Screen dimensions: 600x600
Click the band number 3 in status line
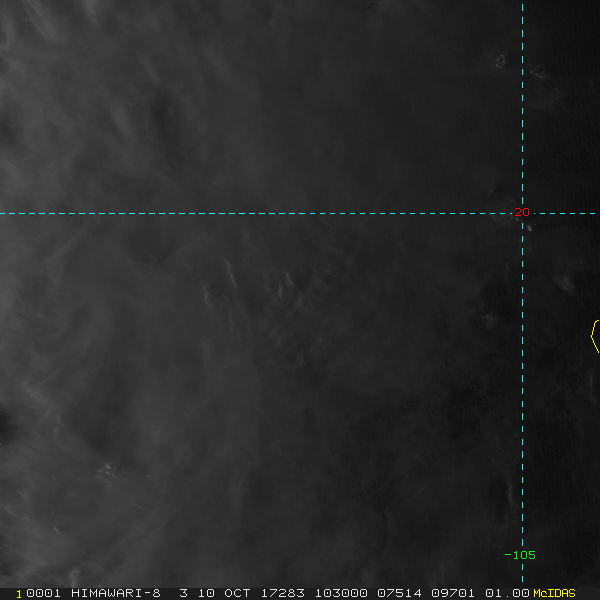click(x=184, y=593)
